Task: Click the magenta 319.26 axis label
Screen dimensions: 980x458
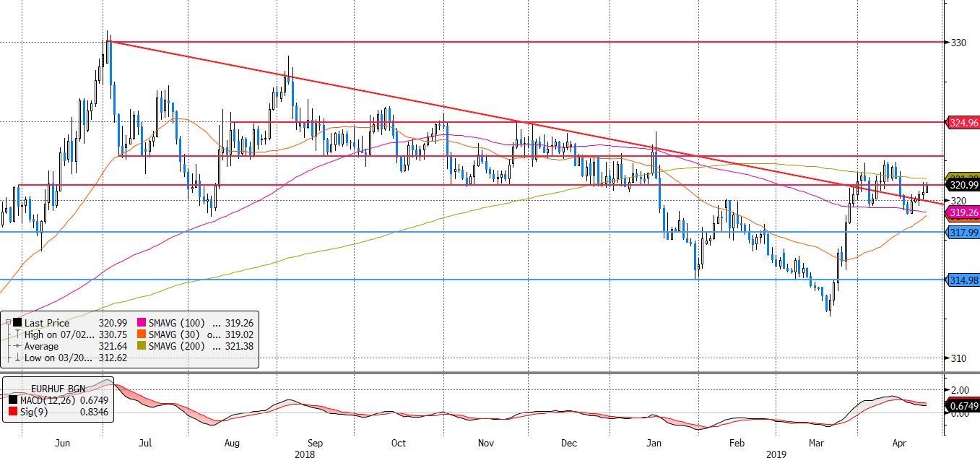Action: click(x=962, y=213)
